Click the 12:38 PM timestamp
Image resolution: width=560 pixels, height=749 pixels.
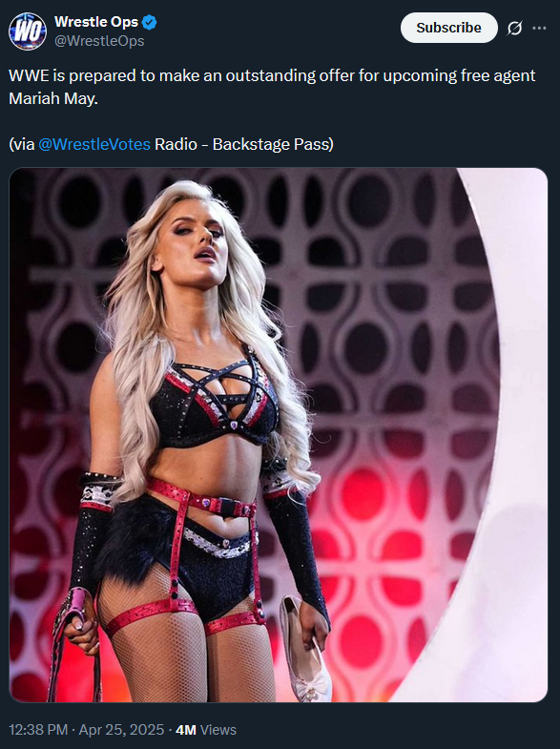[38, 730]
